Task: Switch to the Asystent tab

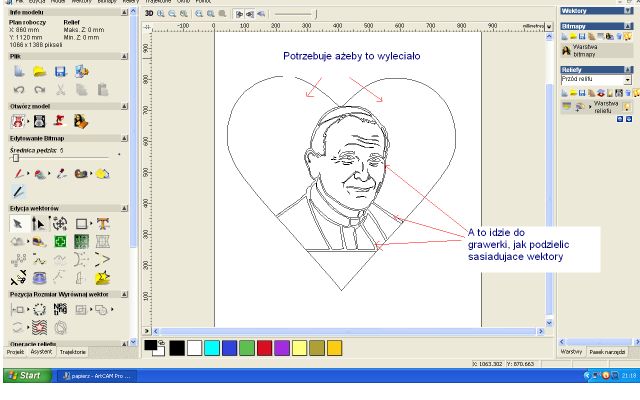Action: [x=41, y=352]
